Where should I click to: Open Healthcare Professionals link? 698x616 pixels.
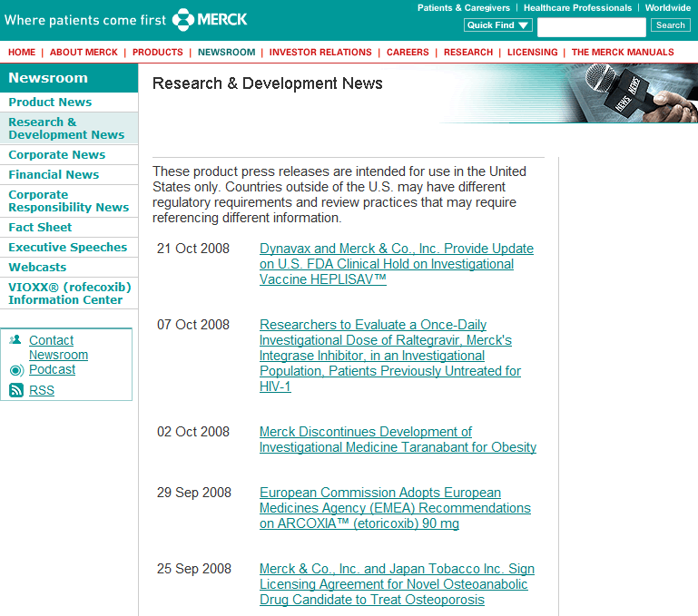pos(577,7)
